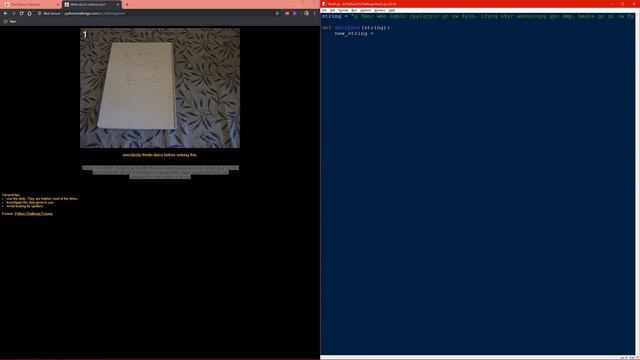Open Help menu in IDLE editor
Image resolution: width=640 pixels, height=360 pixels.
tap(392, 10)
